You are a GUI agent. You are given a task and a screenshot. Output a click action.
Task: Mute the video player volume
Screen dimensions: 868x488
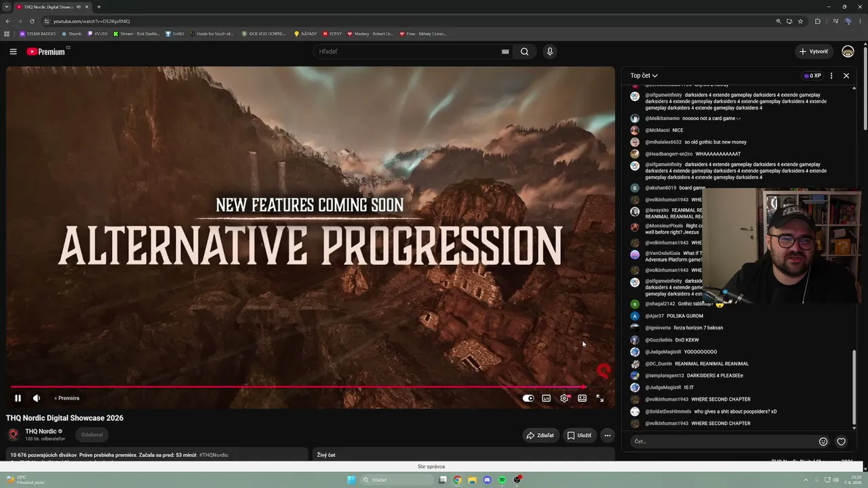37,399
